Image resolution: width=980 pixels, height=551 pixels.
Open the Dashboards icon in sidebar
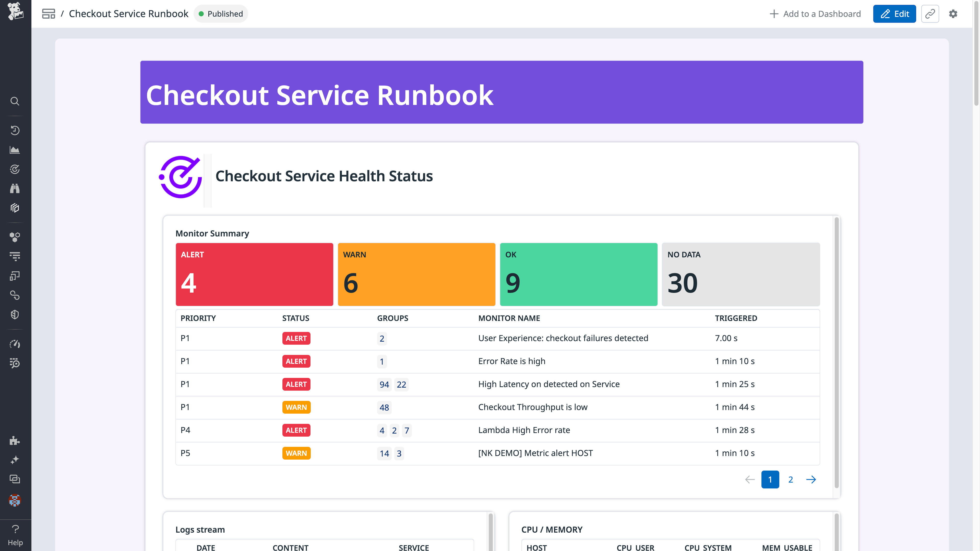coord(15,208)
